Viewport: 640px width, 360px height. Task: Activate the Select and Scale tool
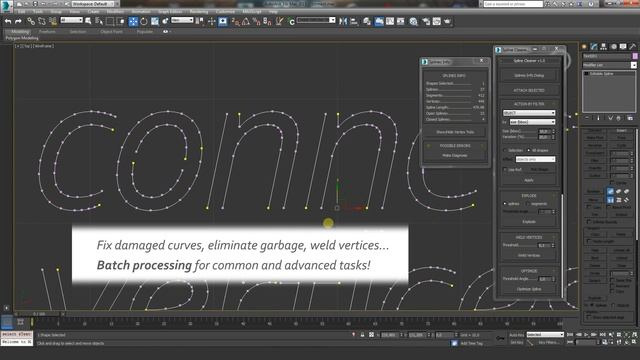[x=155, y=22]
